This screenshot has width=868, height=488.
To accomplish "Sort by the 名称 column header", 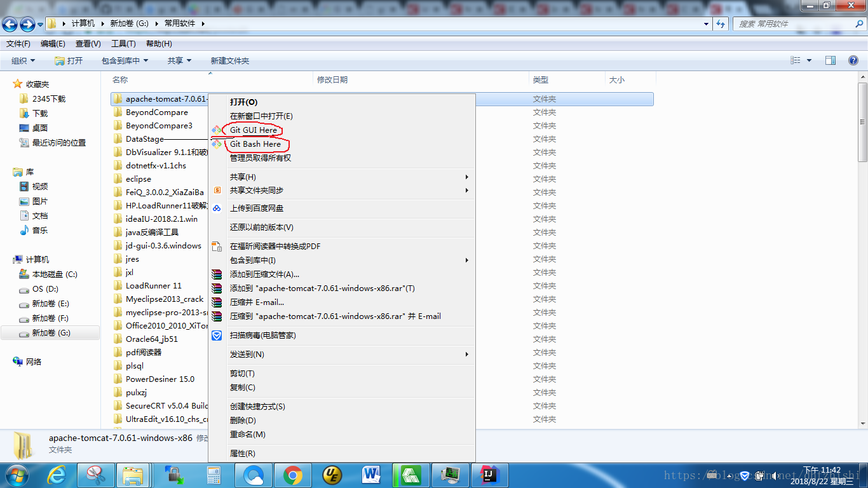I will [211, 79].
